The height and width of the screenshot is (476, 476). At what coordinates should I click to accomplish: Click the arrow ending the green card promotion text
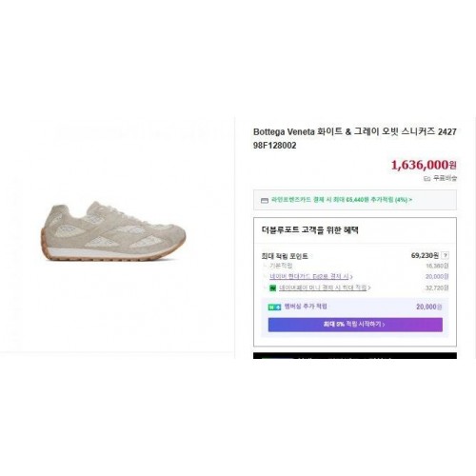tap(410, 200)
